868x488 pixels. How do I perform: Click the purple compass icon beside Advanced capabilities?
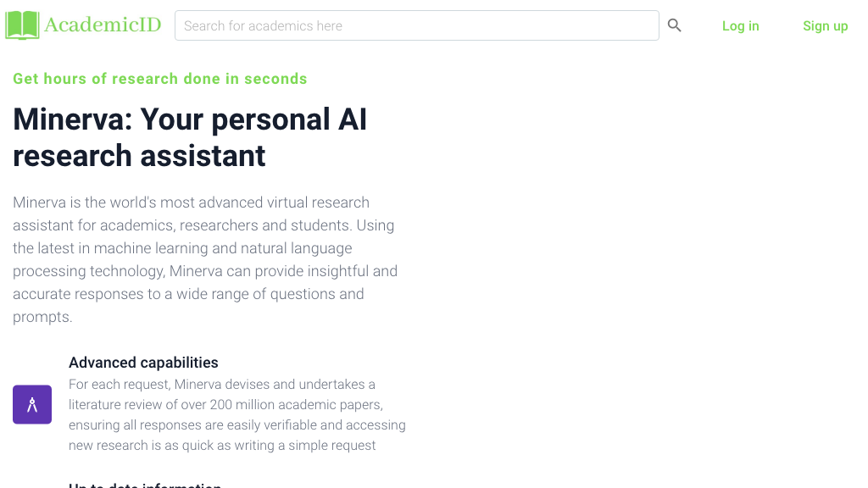[31, 404]
